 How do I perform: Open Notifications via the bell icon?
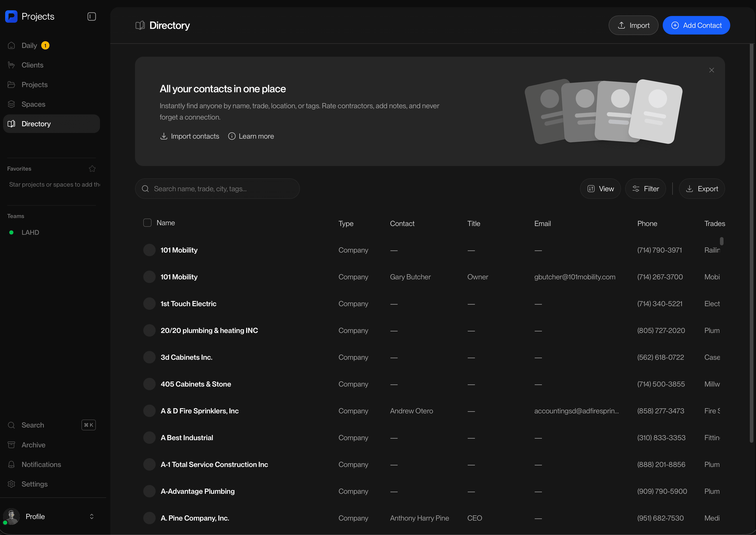pyautogui.click(x=12, y=464)
